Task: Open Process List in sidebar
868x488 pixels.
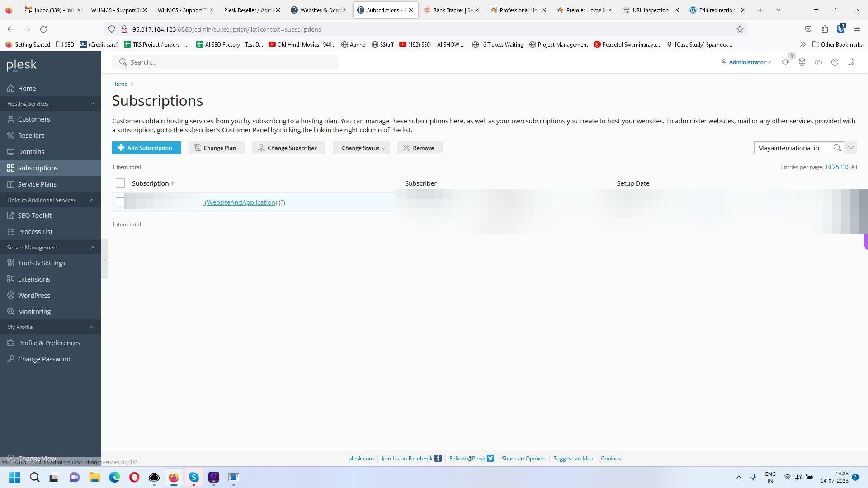Action: tap(51, 232)
